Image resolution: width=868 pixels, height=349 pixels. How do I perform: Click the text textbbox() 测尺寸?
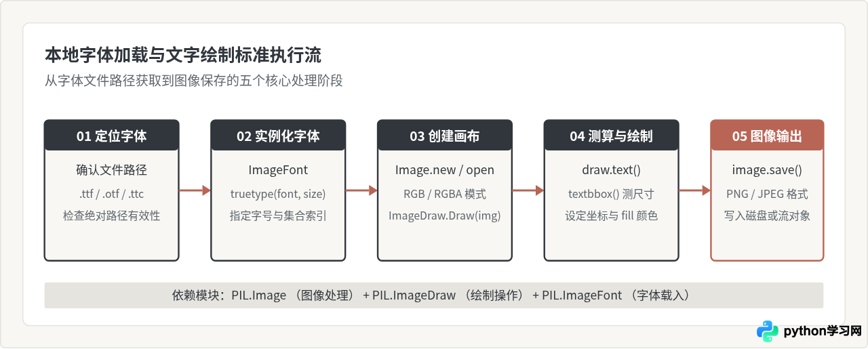pyautogui.click(x=611, y=194)
